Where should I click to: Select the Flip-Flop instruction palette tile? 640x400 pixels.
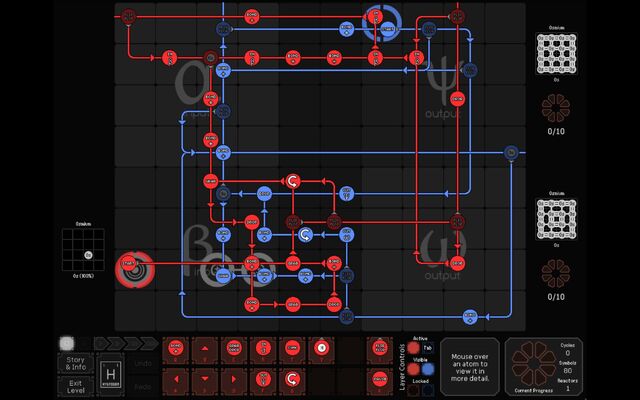click(380, 350)
